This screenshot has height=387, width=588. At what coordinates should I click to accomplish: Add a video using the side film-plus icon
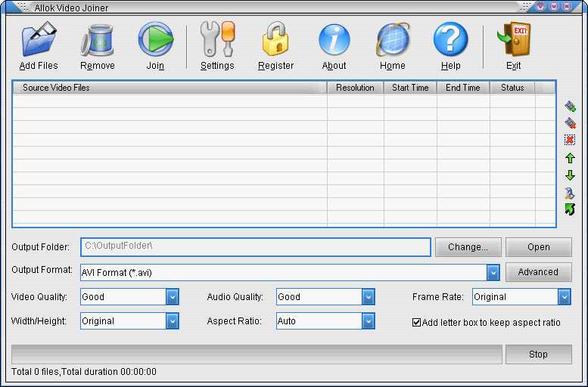[570, 107]
